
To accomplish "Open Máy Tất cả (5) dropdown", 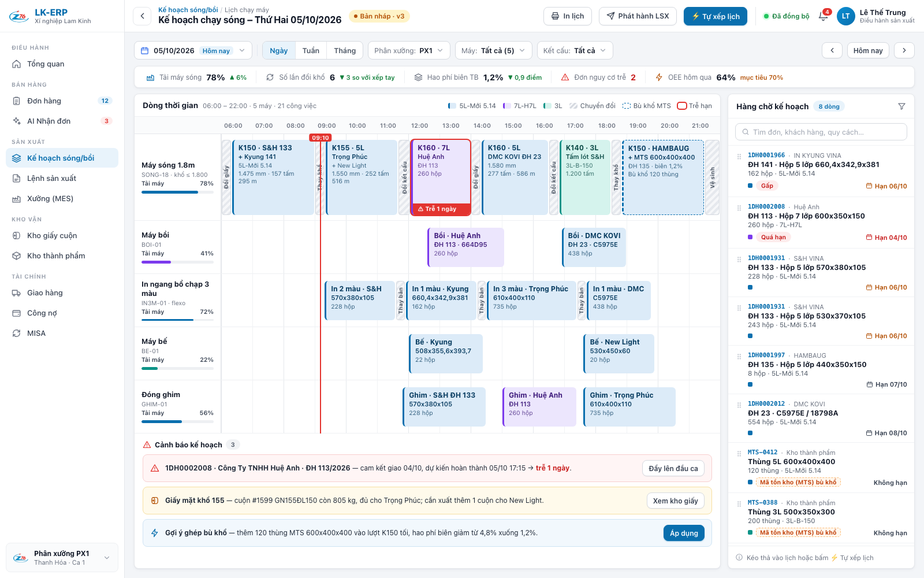I will 493,50.
